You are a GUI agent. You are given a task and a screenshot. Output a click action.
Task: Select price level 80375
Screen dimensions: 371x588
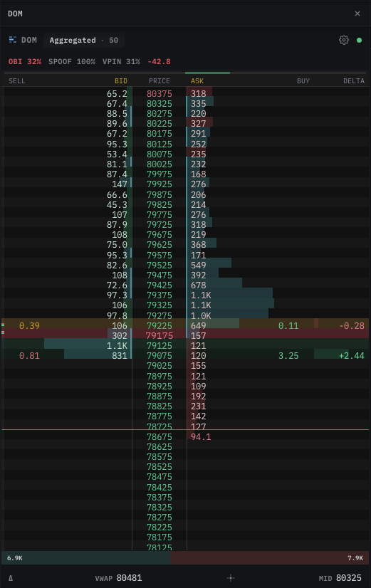(159, 93)
